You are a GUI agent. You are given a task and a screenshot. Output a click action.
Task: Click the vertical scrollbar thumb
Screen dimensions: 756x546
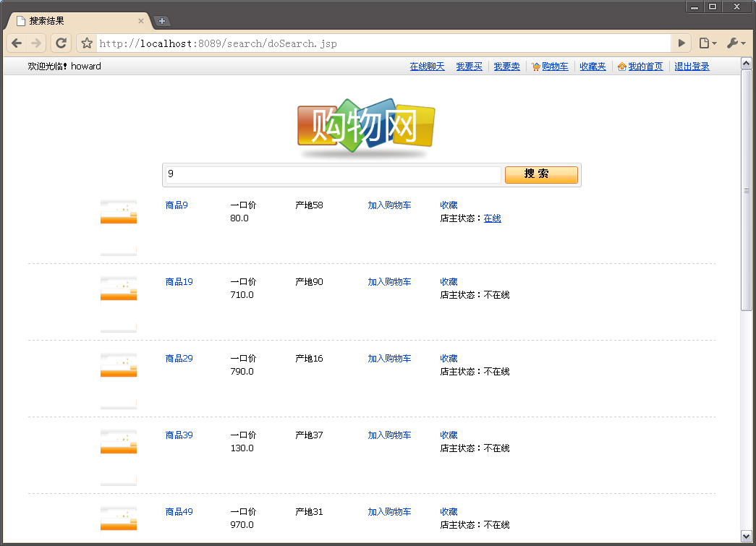pyautogui.click(x=746, y=190)
